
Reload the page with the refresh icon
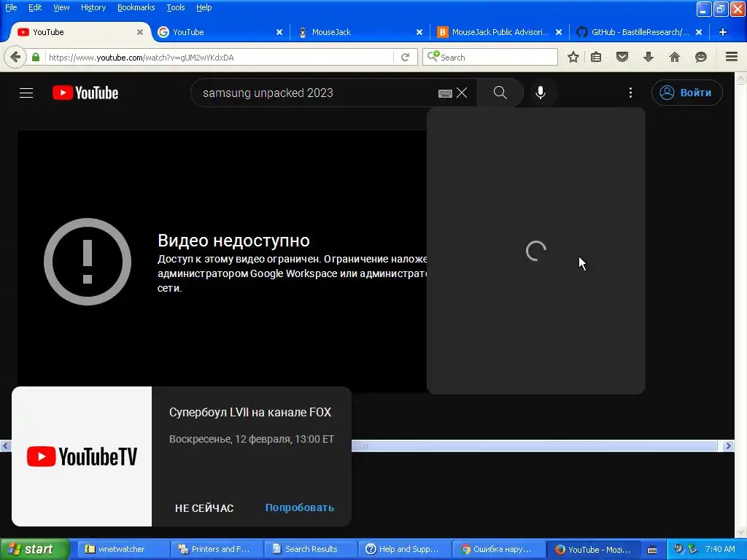(406, 57)
